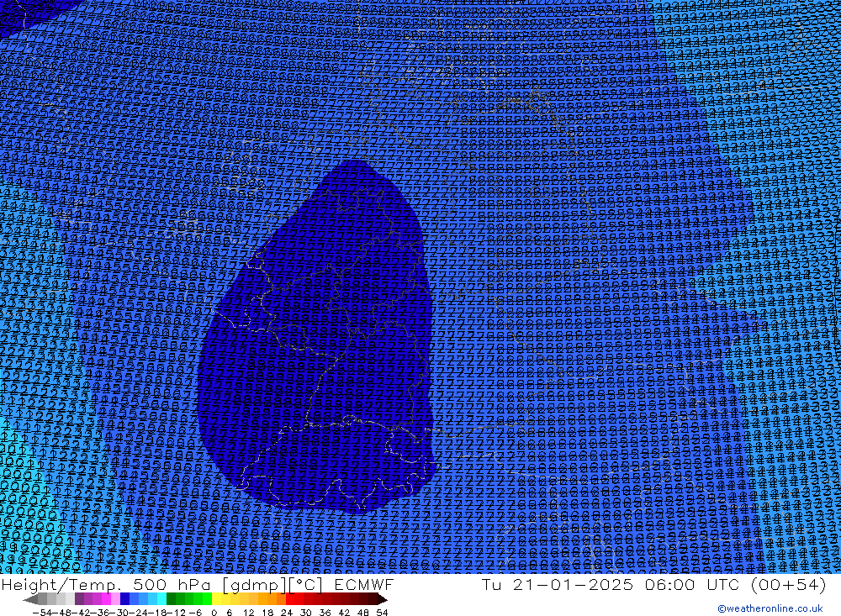The width and height of the screenshot is (841, 616).
Task: Click the 'Height/Temp. 500 hPa' map title
Action: [x=106, y=584]
